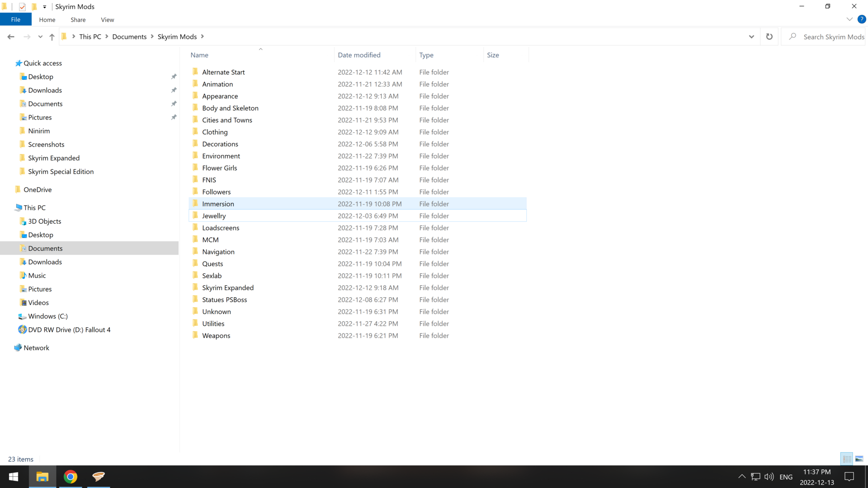This screenshot has width=868, height=488.
Task: Open the Home ribbon tab
Action: 47,20
